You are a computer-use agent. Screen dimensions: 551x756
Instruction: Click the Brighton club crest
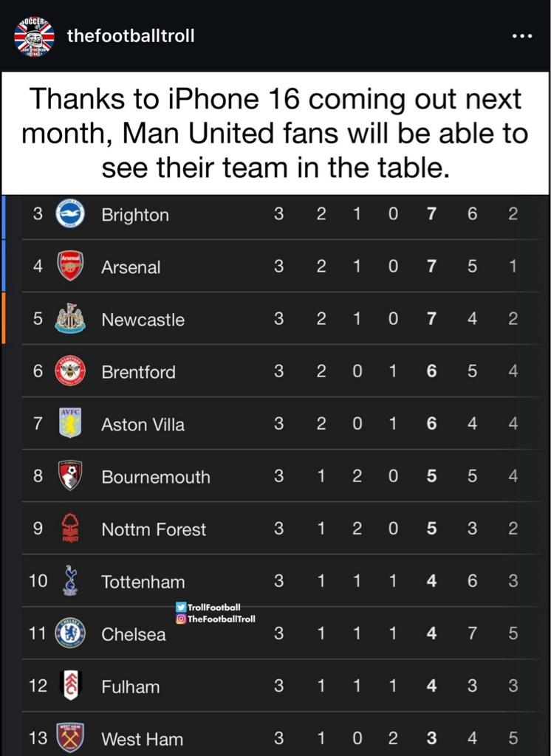[x=70, y=214]
